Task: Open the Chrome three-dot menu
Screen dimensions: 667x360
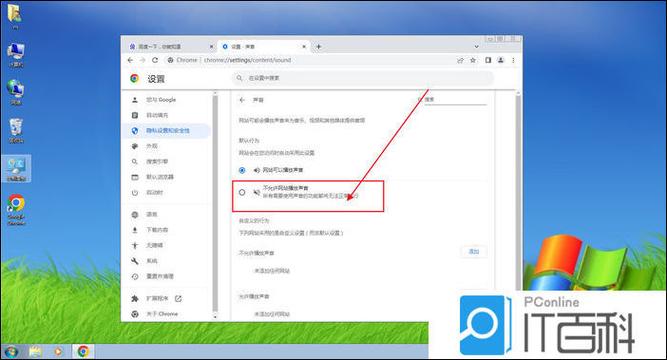Action: 513,60
